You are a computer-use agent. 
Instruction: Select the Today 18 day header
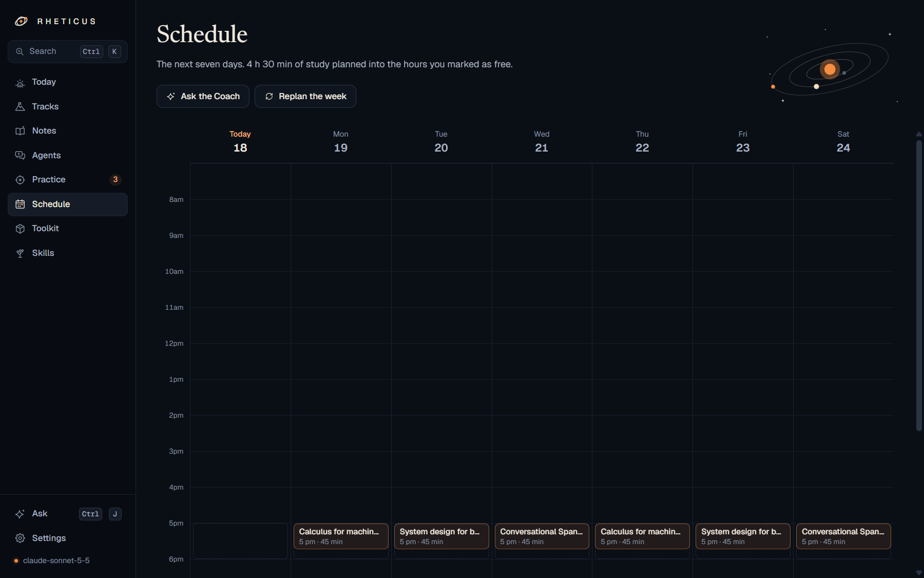(240, 142)
